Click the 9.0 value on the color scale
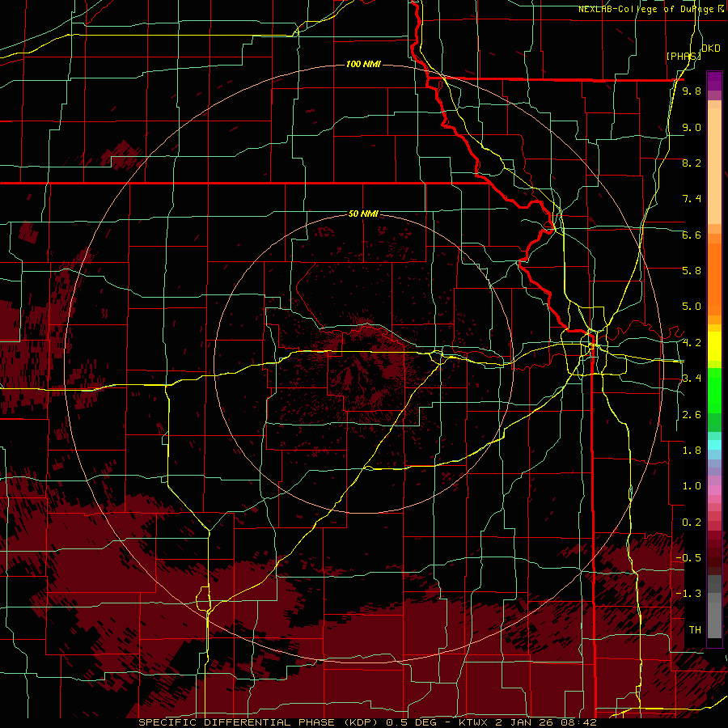The image size is (728, 728). click(x=692, y=127)
